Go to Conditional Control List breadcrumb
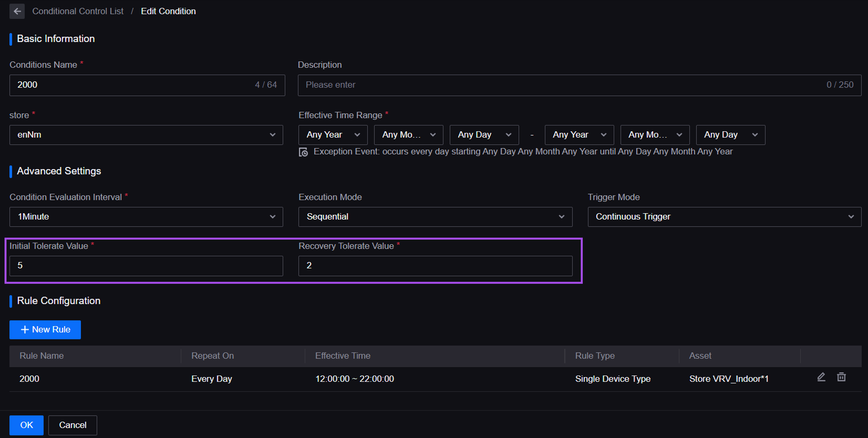Viewport: 868px width, 438px height. [78, 11]
